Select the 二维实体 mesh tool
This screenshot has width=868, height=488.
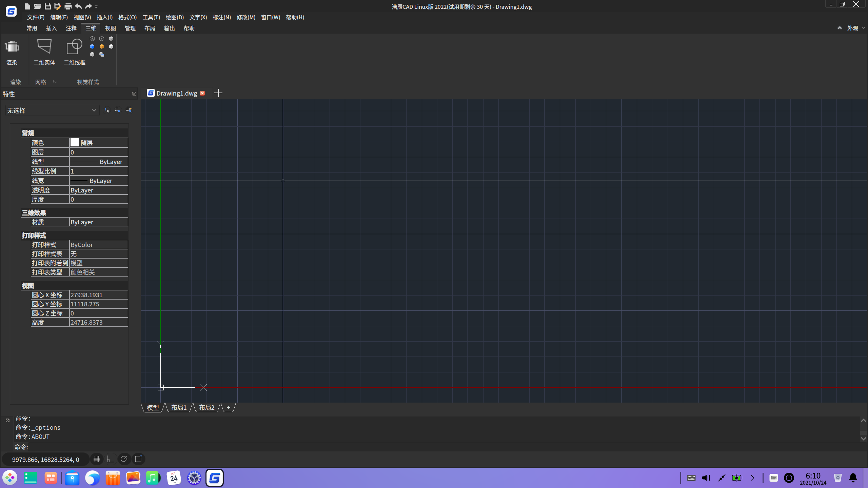point(44,47)
